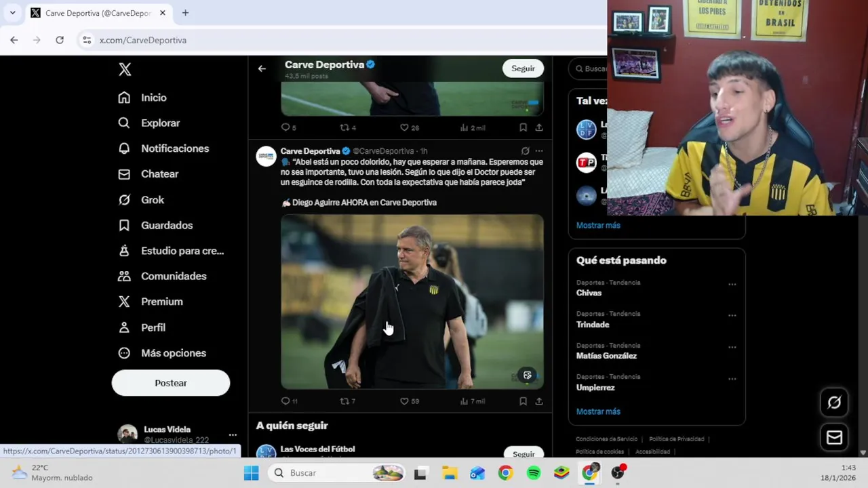The height and width of the screenshot is (488, 868).
Task: Bookmark the Diego Aguirre post
Action: [x=523, y=401]
